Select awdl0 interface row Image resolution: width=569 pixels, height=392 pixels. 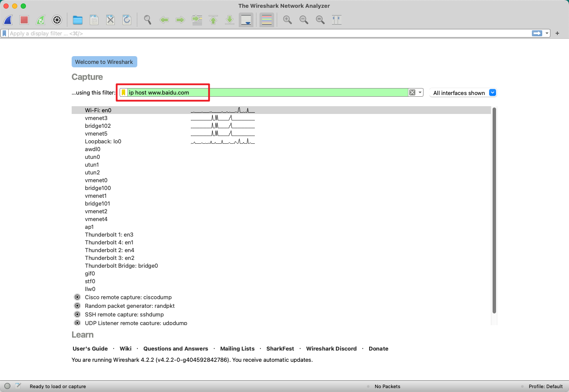coord(281,149)
